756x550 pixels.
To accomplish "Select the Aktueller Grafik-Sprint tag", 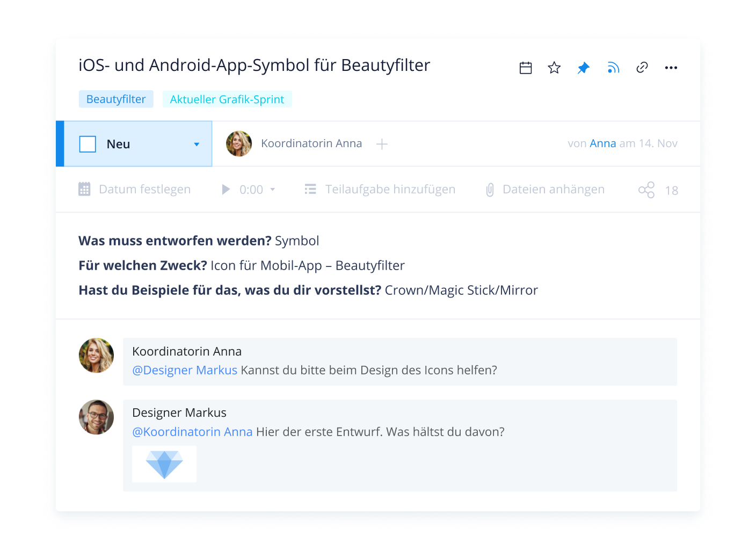I will coord(227,99).
